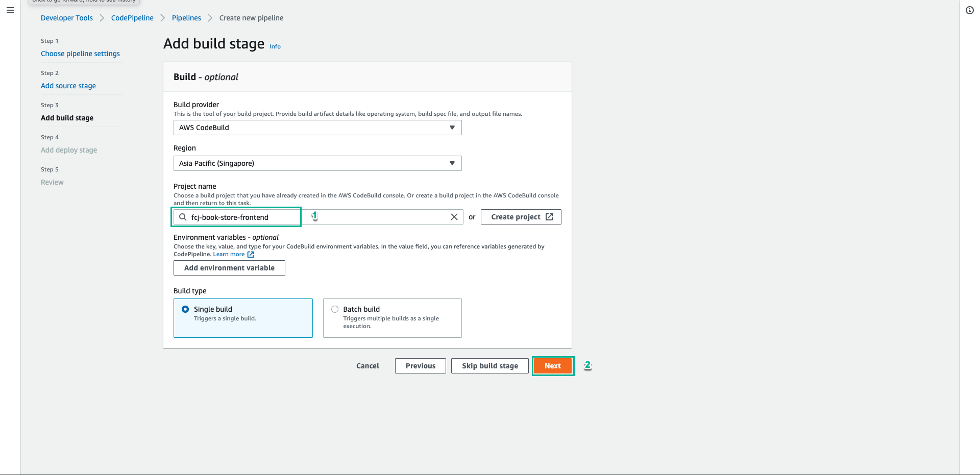Image resolution: width=980 pixels, height=475 pixels.
Task: Select Step 4 Add deploy stage
Action: 69,150
